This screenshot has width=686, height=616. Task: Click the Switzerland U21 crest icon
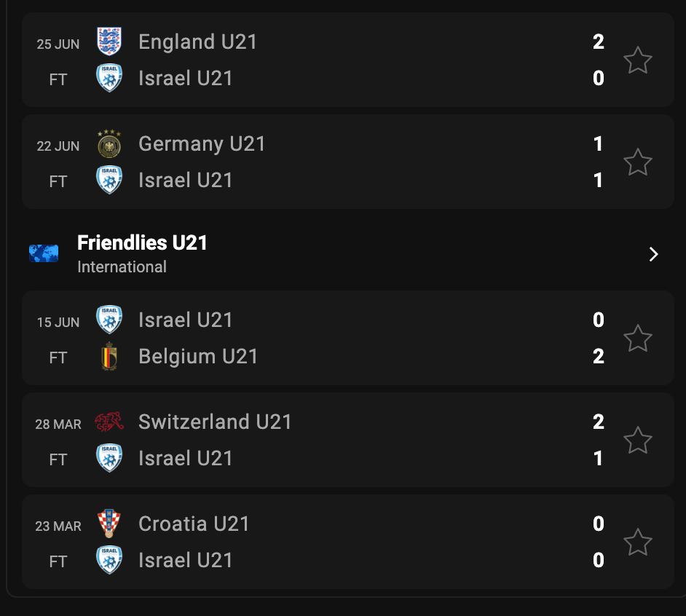[x=109, y=422]
